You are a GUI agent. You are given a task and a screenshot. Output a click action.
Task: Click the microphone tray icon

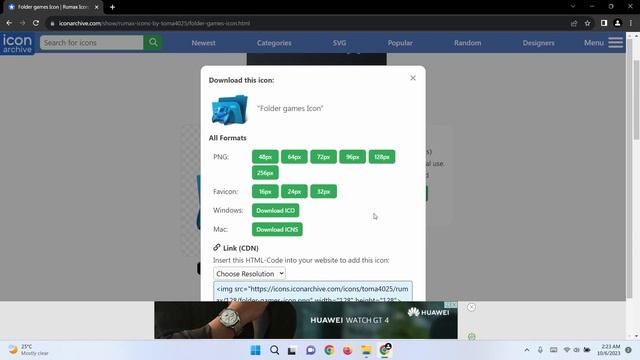(x=540, y=350)
